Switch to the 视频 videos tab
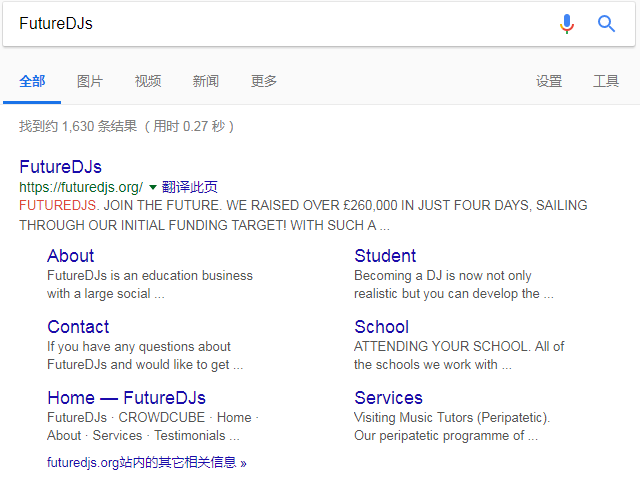Viewport: 640px width, 484px height. [148, 81]
